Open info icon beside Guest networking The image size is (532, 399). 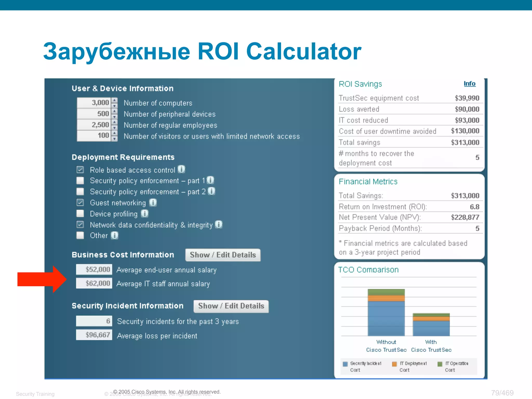coord(153,202)
